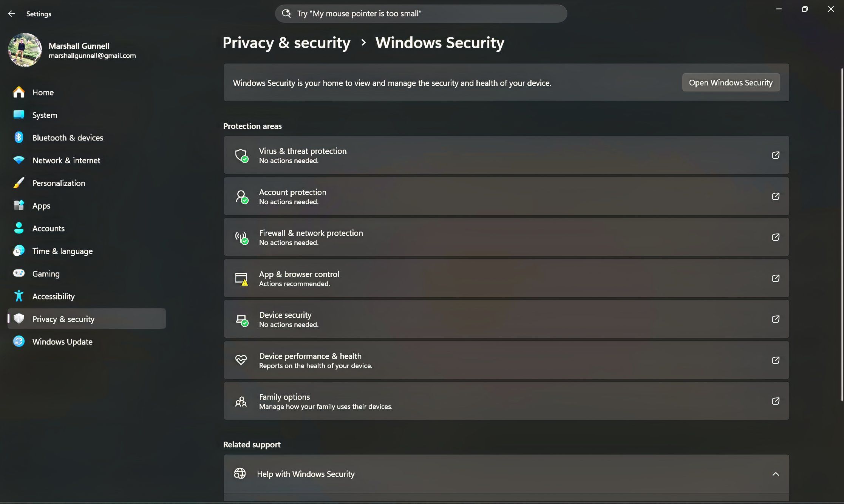Click the Help with Windows Security globe icon

240,473
